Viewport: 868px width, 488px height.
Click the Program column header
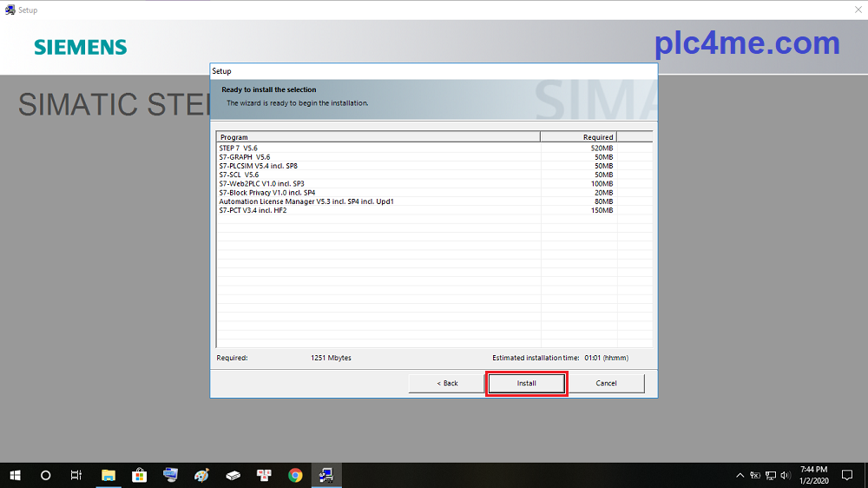pos(378,137)
